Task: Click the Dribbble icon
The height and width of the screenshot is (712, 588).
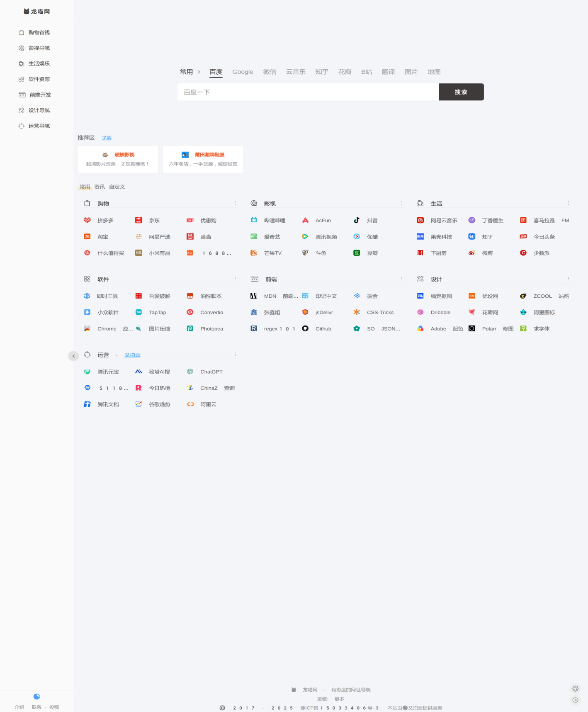Action: click(420, 312)
